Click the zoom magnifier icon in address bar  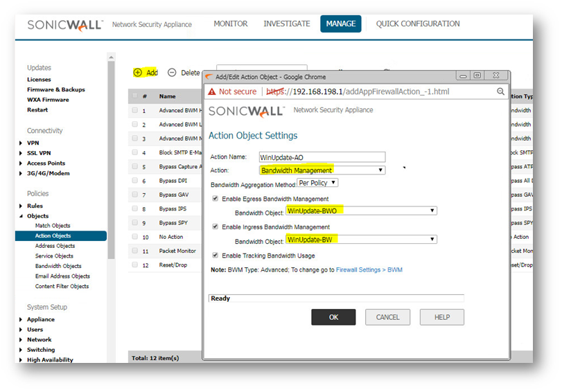500,91
